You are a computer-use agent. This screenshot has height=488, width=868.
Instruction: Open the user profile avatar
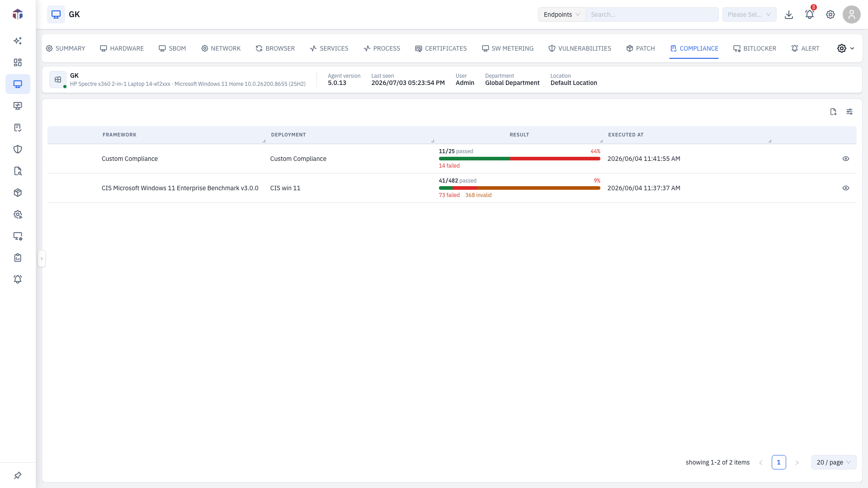tap(852, 14)
